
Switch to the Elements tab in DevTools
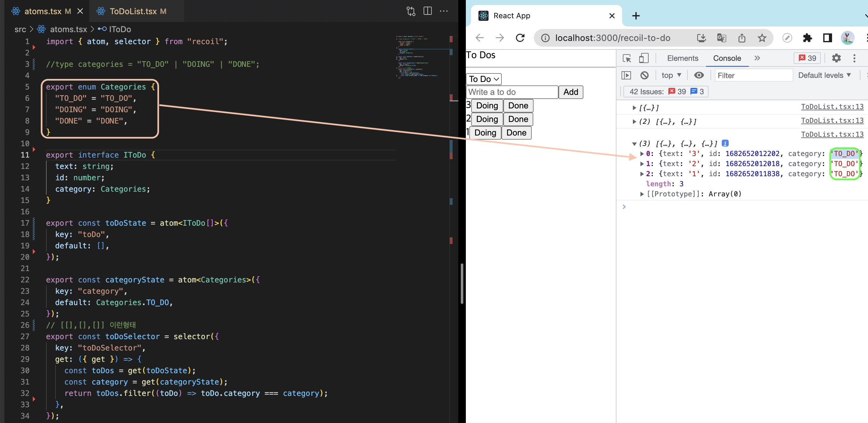coord(682,58)
